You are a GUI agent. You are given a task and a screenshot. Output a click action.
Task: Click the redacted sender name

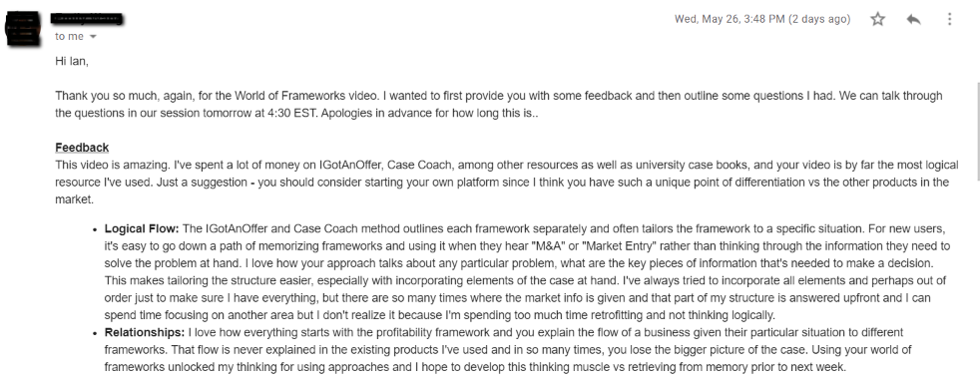pos(86,19)
